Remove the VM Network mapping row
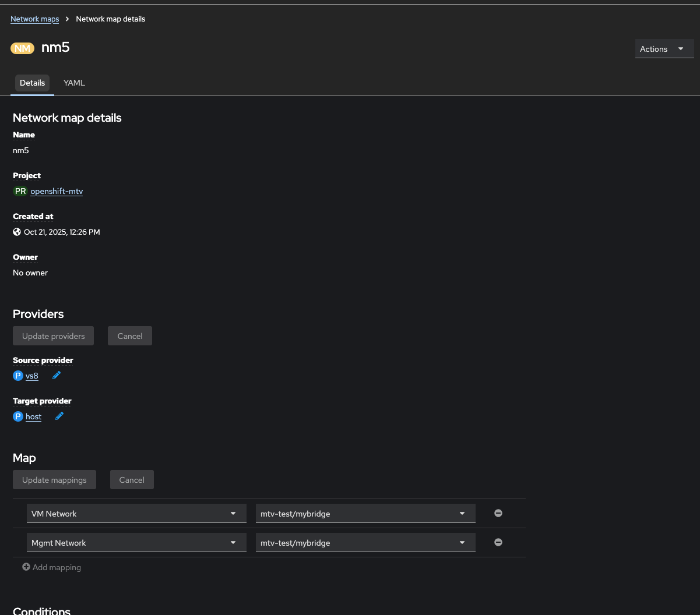 pyautogui.click(x=498, y=513)
